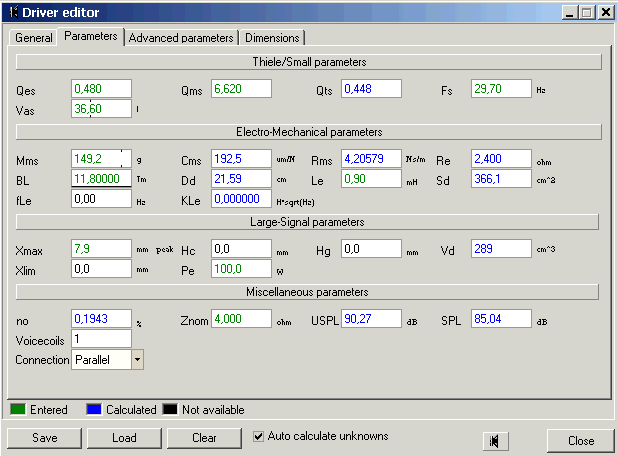The height and width of the screenshot is (456, 618).
Task: Click the Clear button
Action: click(x=204, y=438)
